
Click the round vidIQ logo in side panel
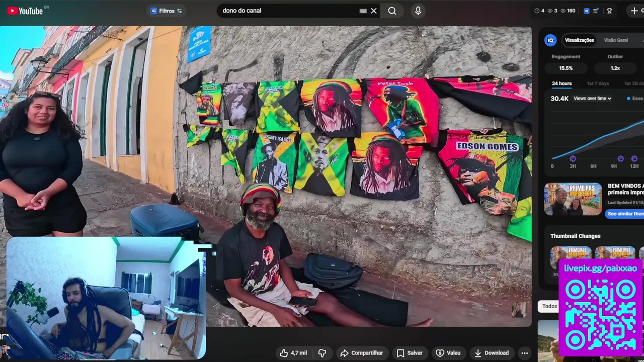[x=550, y=40]
